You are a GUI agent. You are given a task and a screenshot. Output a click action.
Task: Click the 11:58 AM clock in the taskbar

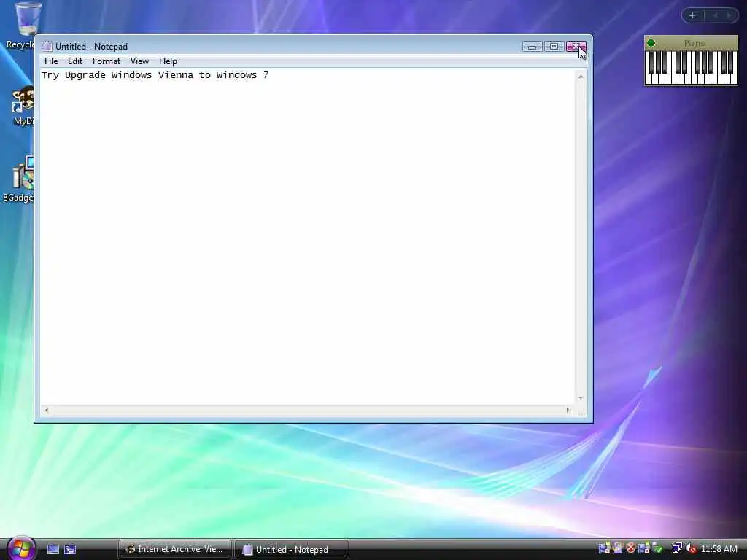[x=719, y=549]
